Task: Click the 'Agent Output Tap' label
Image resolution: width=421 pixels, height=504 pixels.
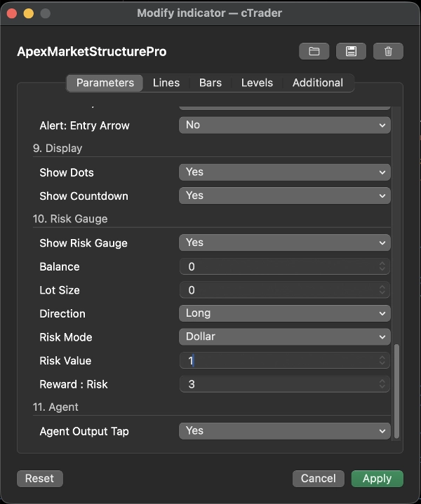Action: click(x=84, y=431)
